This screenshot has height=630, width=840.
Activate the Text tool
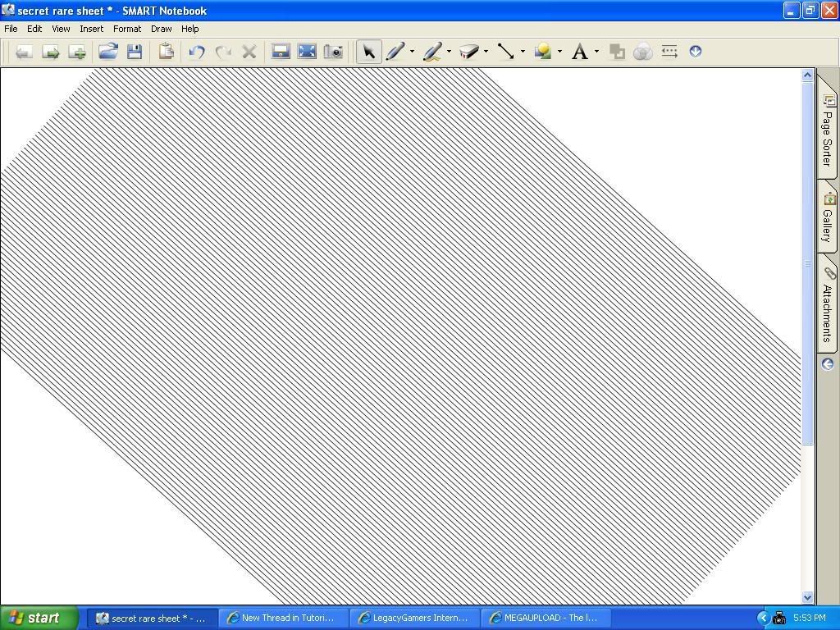[x=581, y=51]
